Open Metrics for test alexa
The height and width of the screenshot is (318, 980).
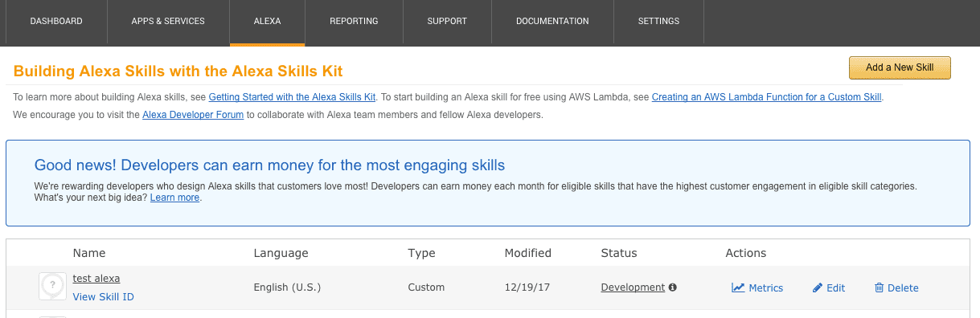(x=757, y=287)
